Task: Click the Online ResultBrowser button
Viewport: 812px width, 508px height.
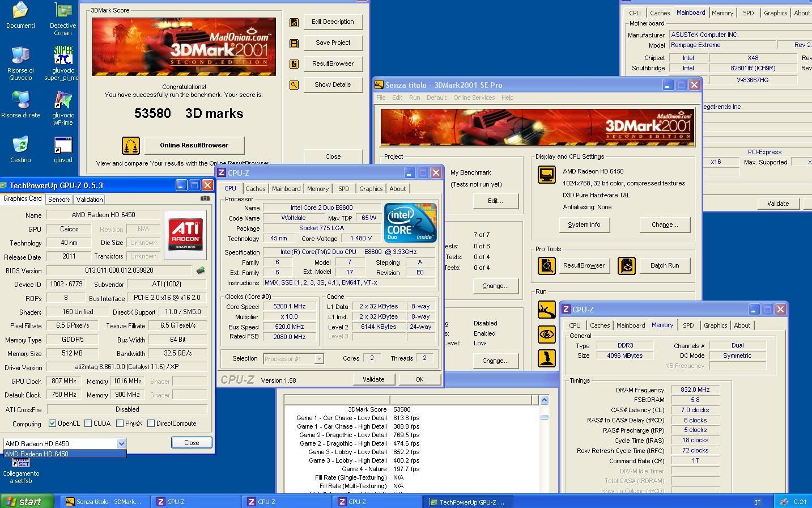Action: (194, 146)
